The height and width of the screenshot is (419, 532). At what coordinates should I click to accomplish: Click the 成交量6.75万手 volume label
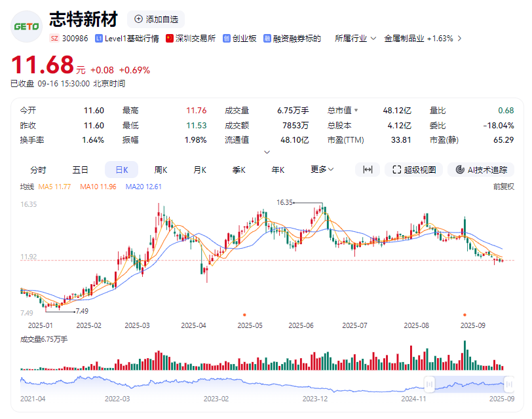click(x=44, y=339)
